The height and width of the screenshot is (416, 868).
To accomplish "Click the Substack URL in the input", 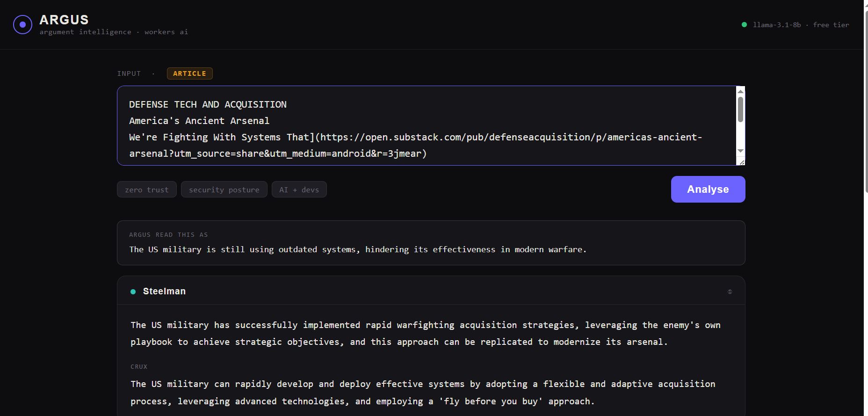I will pos(510,137).
